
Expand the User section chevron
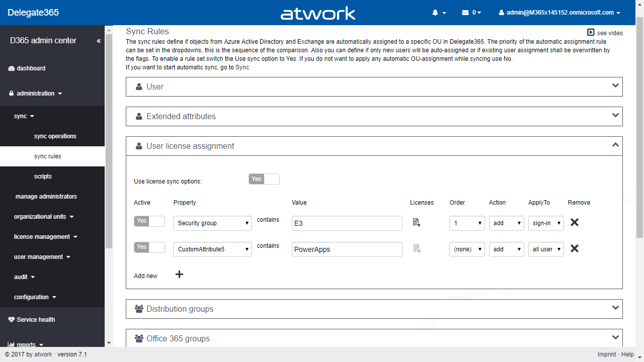pyautogui.click(x=615, y=85)
